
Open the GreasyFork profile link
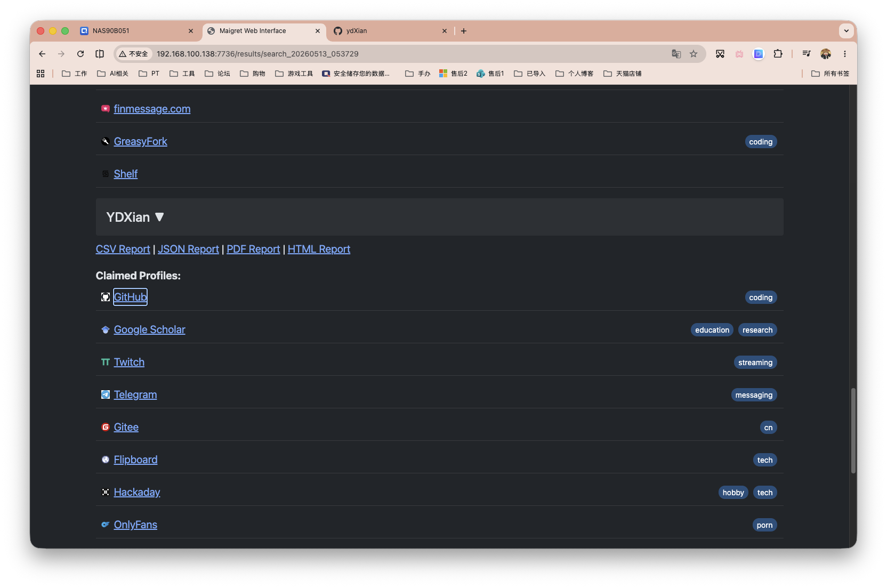[140, 141]
